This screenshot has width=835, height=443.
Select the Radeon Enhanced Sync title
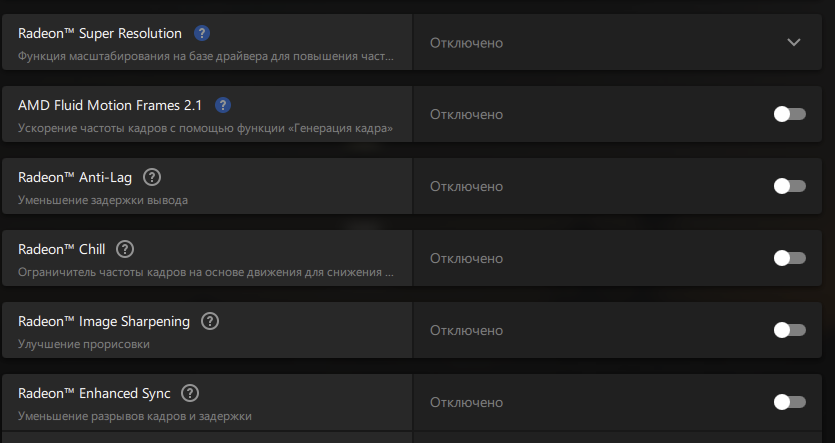(x=94, y=393)
